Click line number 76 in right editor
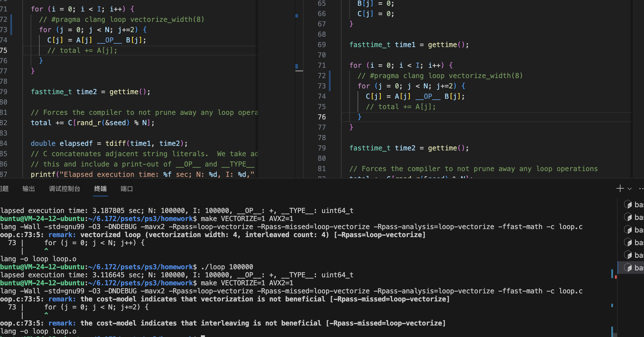This screenshot has height=337, width=644. [x=322, y=117]
